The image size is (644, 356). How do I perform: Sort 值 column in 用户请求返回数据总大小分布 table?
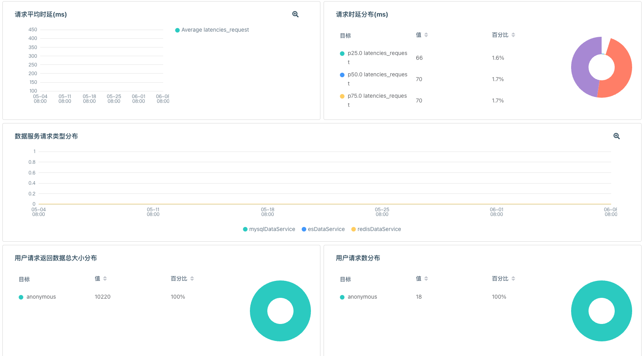tap(105, 278)
